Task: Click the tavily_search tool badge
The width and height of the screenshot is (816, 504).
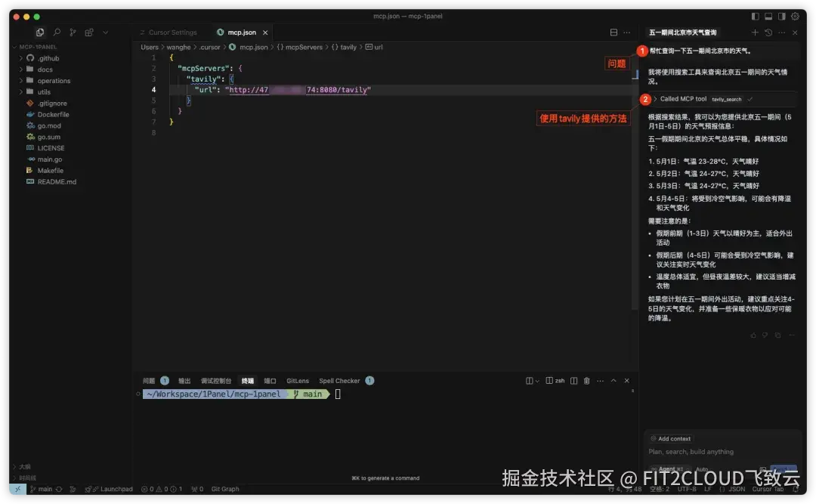Action: (x=727, y=100)
